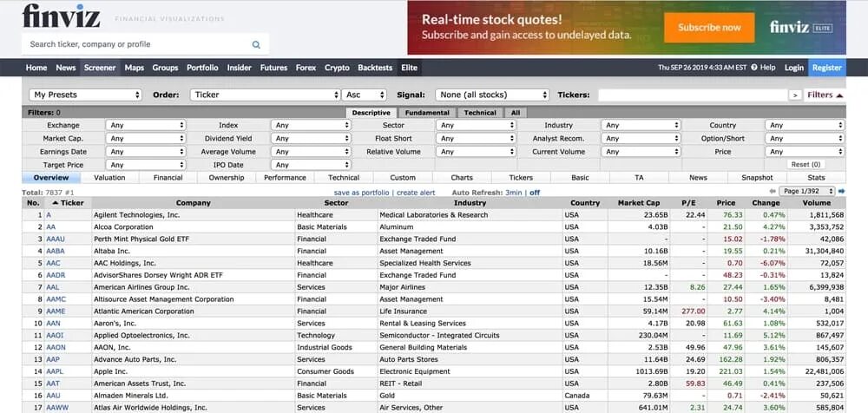Click the Agilent Technologies, Inc. company cell
Viewport: 868px width, 413px height.
[x=194, y=215]
